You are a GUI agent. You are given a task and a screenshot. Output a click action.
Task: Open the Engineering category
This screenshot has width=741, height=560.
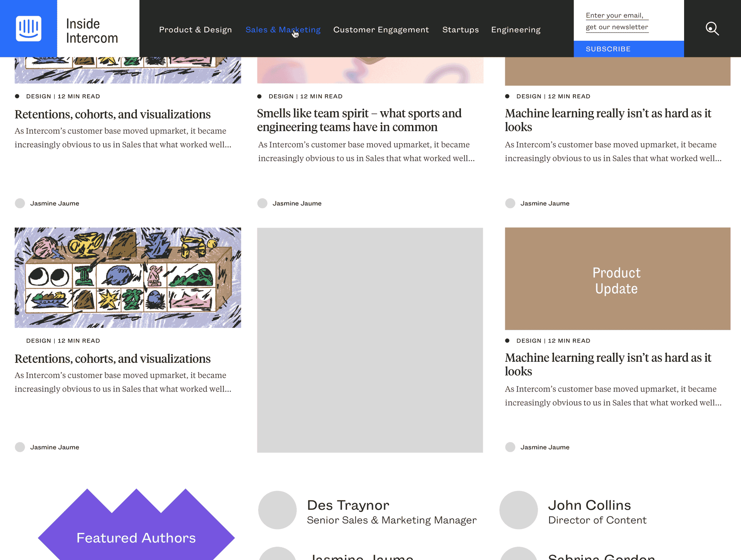click(516, 30)
